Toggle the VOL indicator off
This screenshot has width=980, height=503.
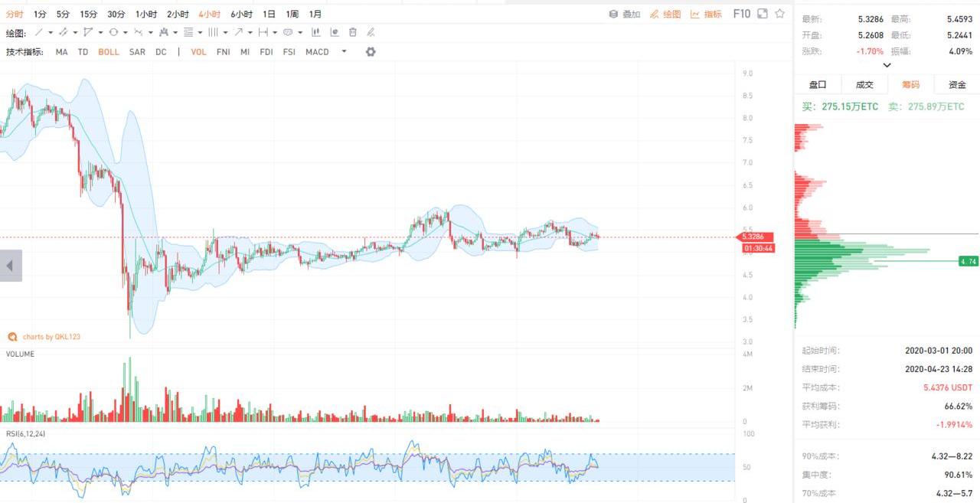click(x=198, y=52)
